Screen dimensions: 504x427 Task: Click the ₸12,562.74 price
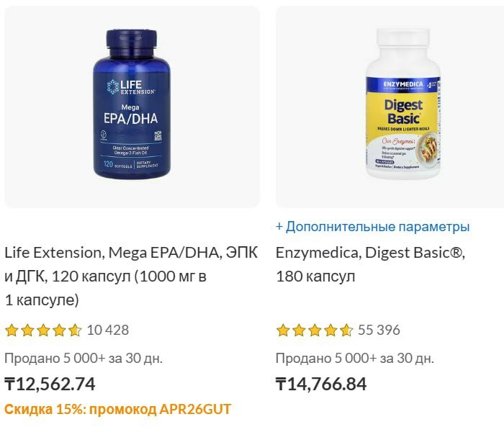pyautogui.click(x=50, y=384)
